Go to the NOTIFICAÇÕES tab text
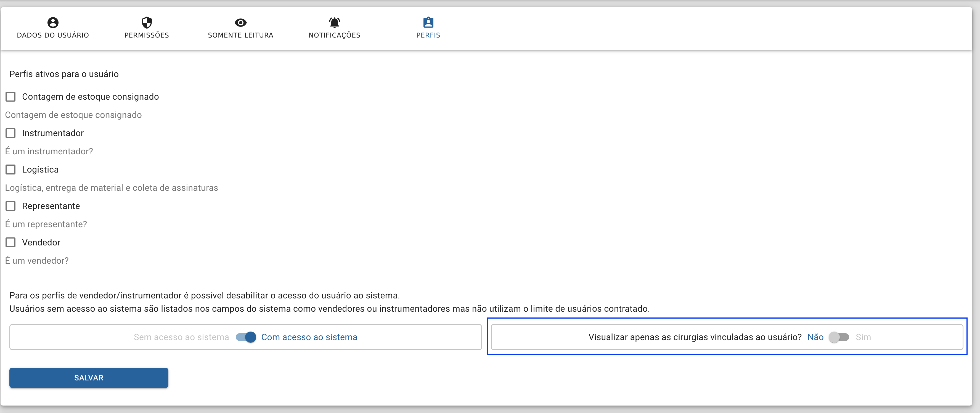Screen dimensions: 980x413 point(334,35)
